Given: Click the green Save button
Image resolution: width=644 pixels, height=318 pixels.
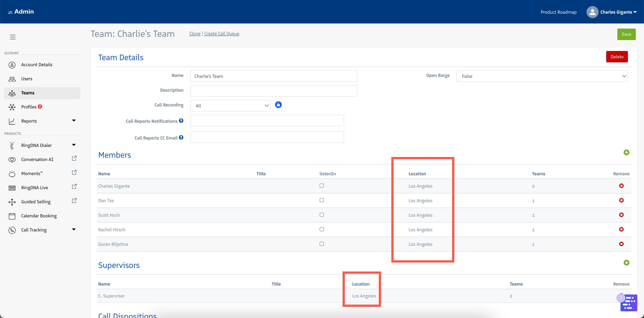Looking at the screenshot, I should coord(626,34).
